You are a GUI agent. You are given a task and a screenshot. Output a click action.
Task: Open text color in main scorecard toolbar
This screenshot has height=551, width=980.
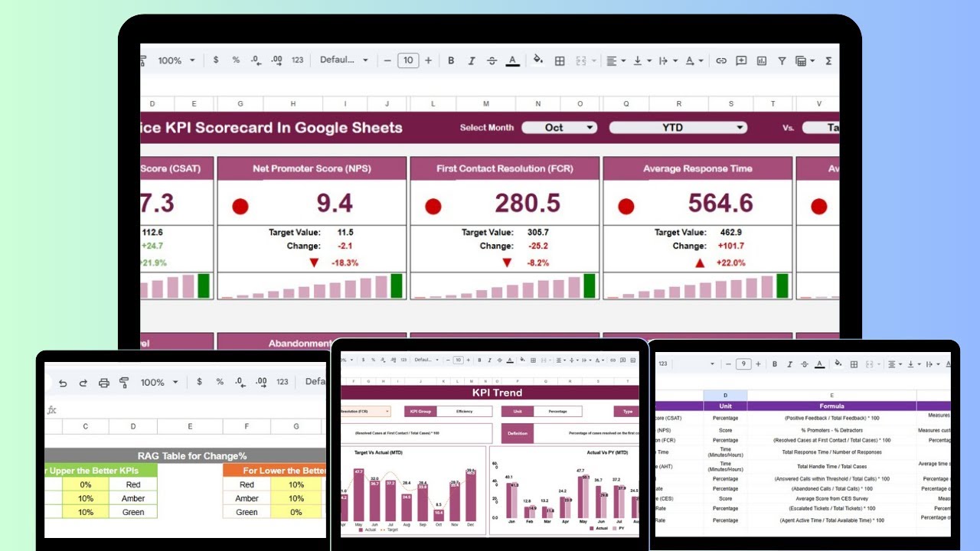click(513, 60)
